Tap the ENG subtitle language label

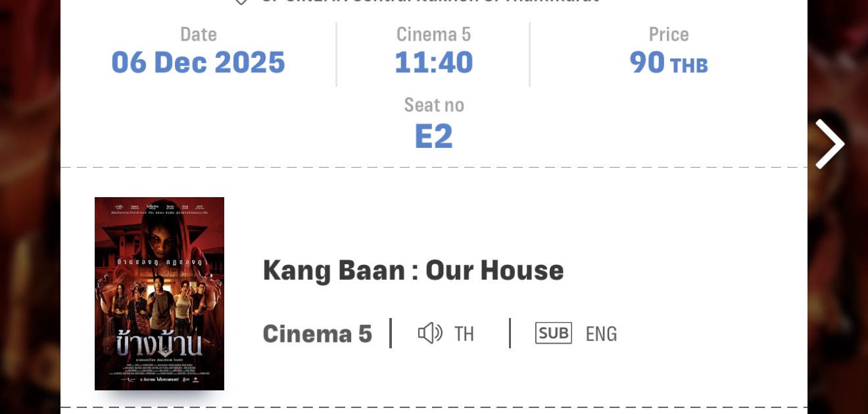601,334
